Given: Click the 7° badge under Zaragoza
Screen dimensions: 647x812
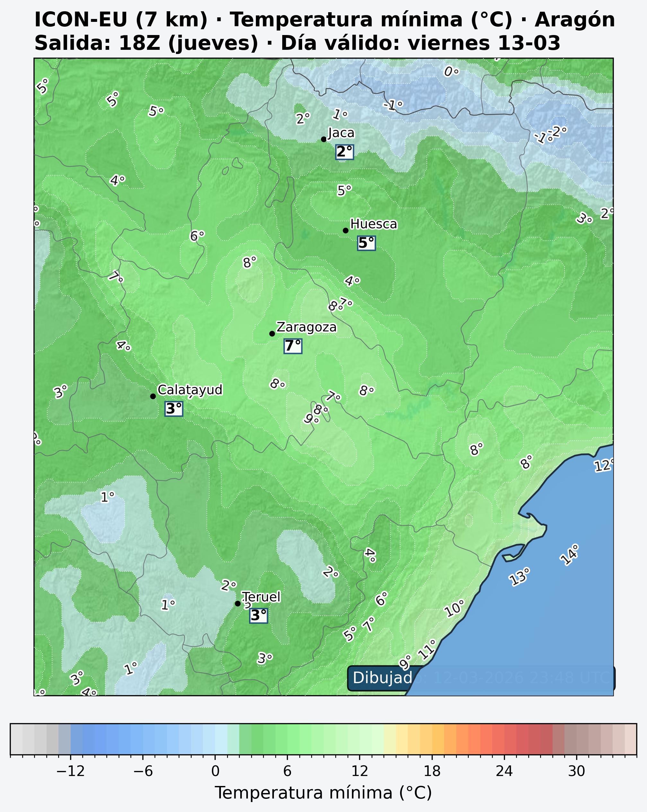Looking at the screenshot, I should [293, 346].
